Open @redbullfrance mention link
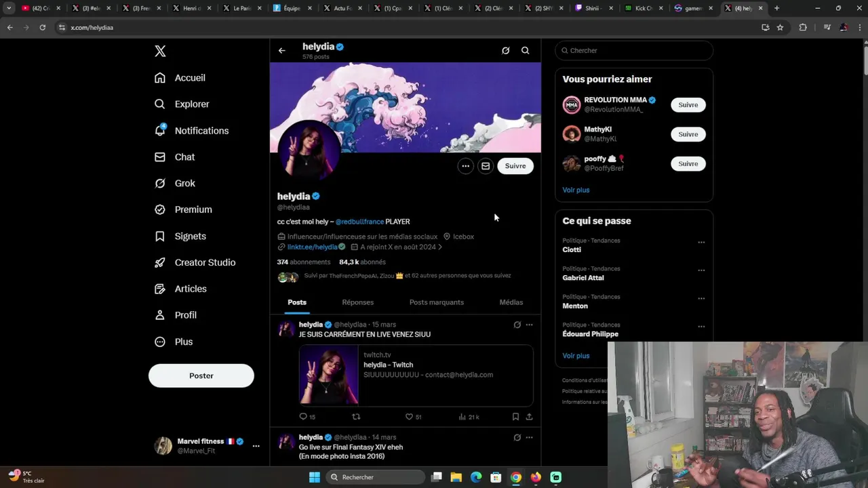The width and height of the screenshot is (868, 488). (x=359, y=222)
